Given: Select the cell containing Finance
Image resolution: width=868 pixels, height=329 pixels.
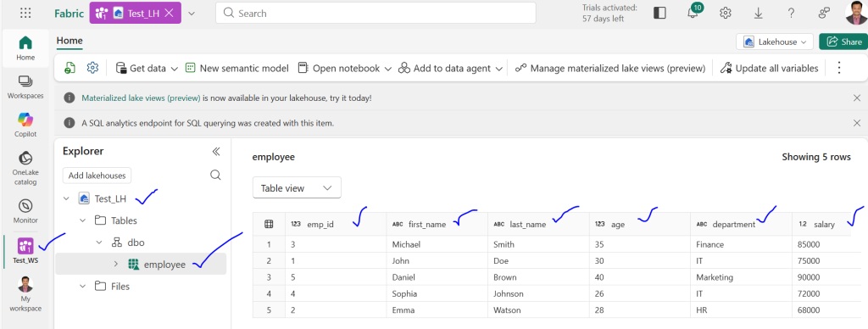Looking at the screenshot, I should click(x=741, y=244).
